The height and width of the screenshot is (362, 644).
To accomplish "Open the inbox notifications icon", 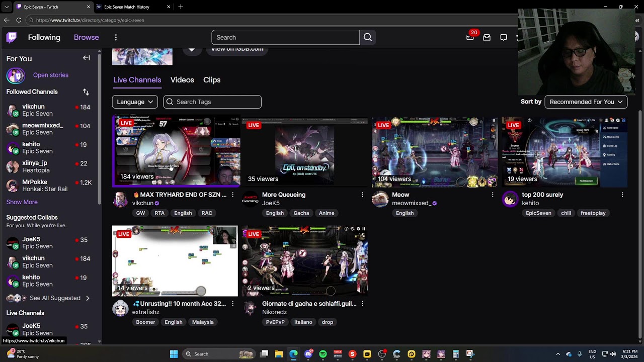I will [x=487, y=37].
